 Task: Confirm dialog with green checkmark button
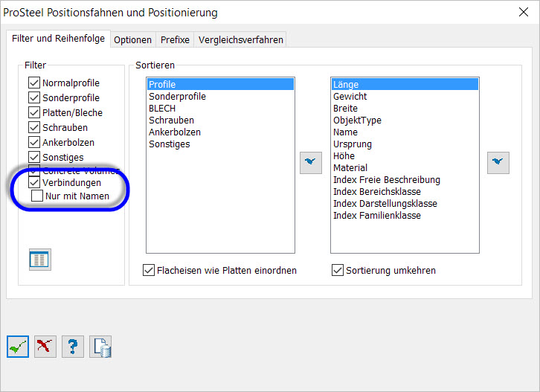pos(18,347)
